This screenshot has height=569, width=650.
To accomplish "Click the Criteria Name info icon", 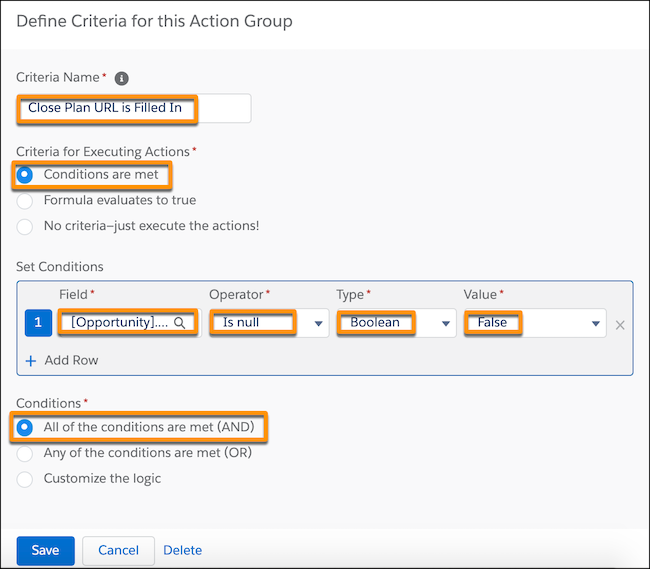I will tap(121, 78).
